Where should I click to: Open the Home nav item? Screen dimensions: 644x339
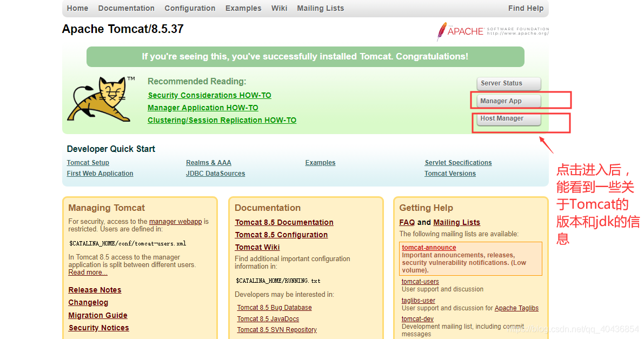click(x=78, y=8)
